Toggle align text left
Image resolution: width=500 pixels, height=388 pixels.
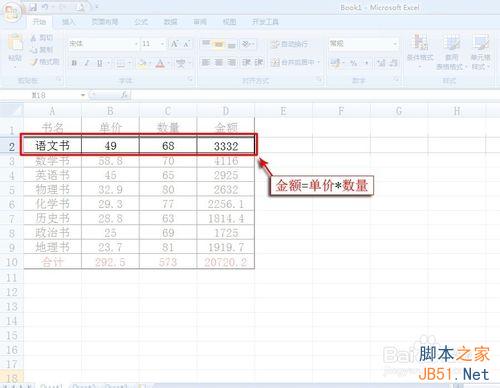pyautogui.click(x=206, y=62)
